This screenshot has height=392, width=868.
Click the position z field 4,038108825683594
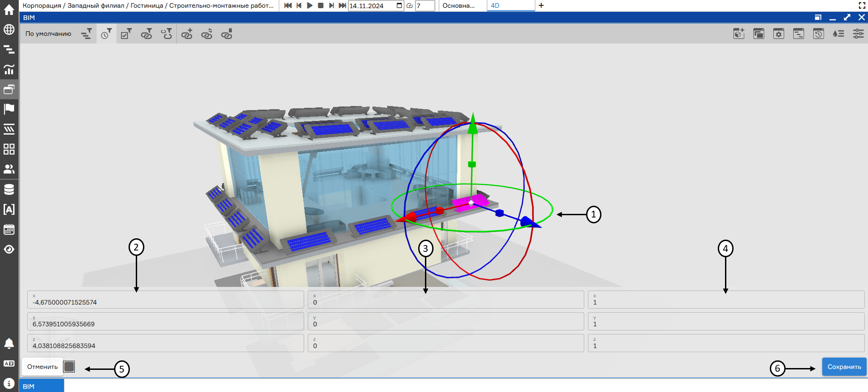click(x=166, y=343)
